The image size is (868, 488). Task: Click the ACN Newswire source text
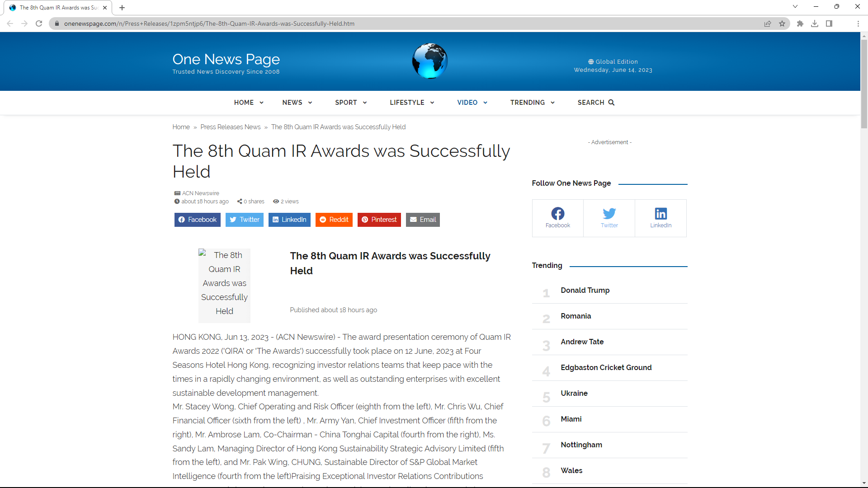tap(200, 193)
